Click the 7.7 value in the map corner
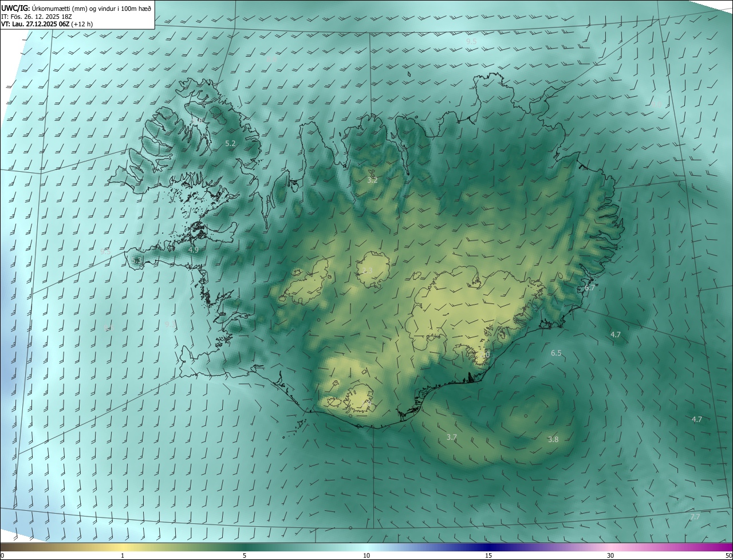This screenshot has height=560, width=733. (x=695, y=516)
